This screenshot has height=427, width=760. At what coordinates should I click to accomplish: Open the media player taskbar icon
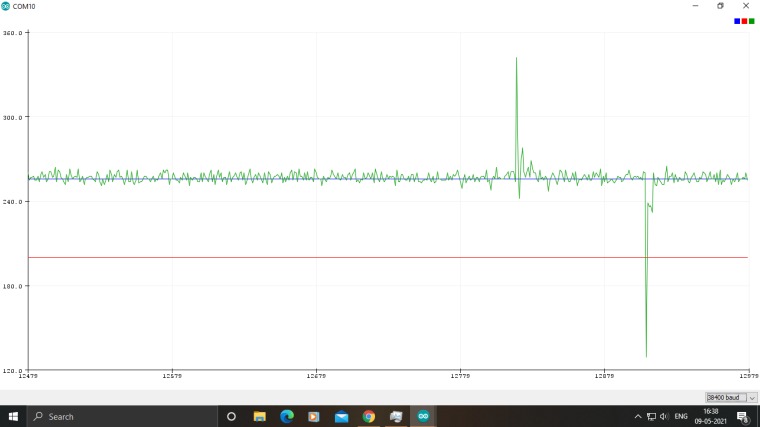[x=314, y=416]
